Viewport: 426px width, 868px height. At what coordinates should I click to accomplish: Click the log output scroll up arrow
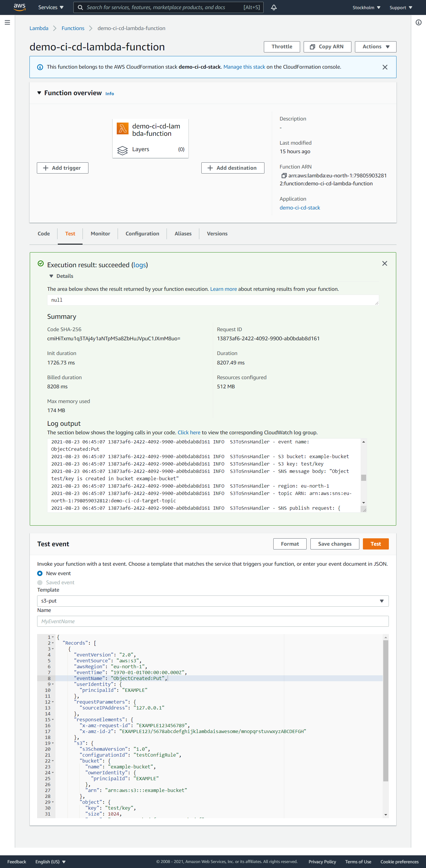[x=363, y=442]
